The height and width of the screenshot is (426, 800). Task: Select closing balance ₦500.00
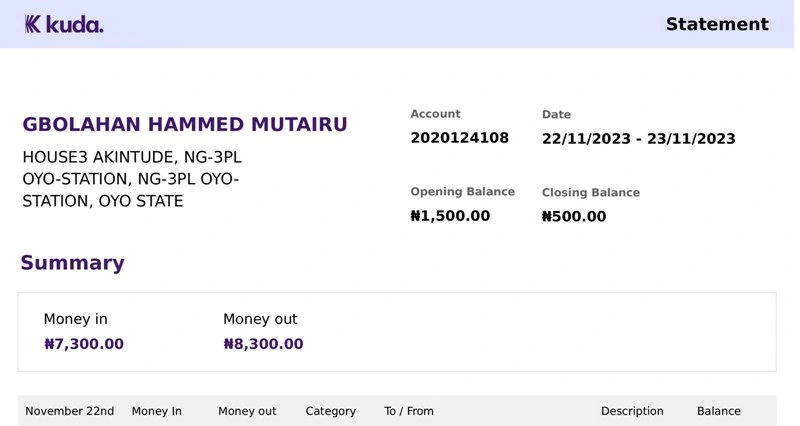pyautogui.click(x=574, y=216)
